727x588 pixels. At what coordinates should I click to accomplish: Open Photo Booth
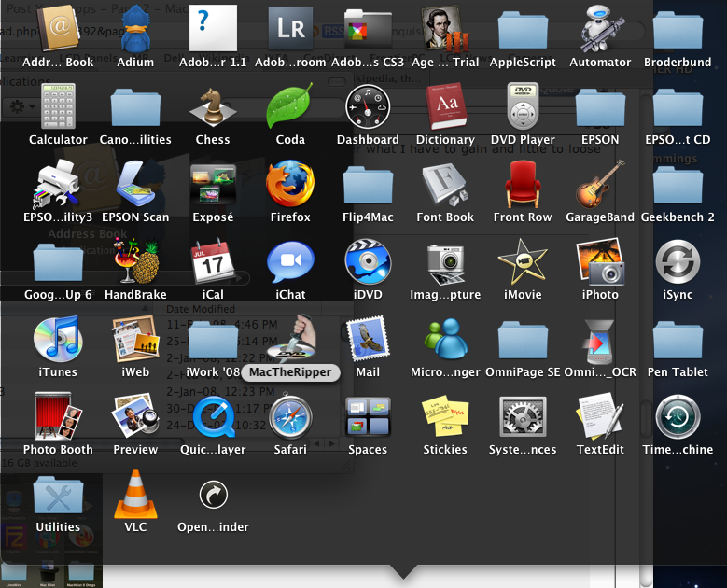[58, 416]
